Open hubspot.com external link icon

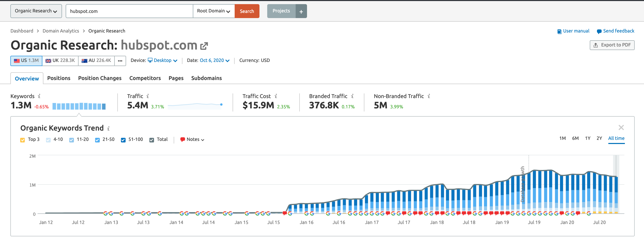pyautogui.click(x=204, y=46)
